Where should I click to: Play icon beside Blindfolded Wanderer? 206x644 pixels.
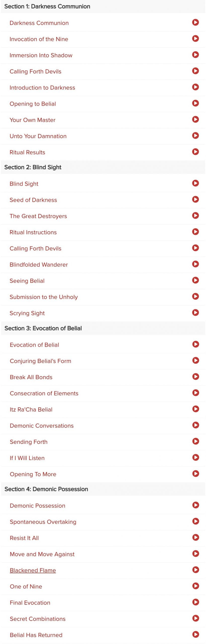point(195,264)
